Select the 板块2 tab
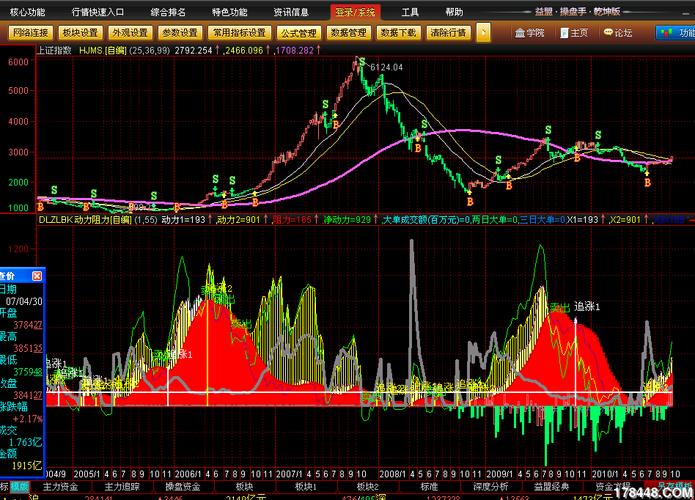695x500 pixels. 368,487
